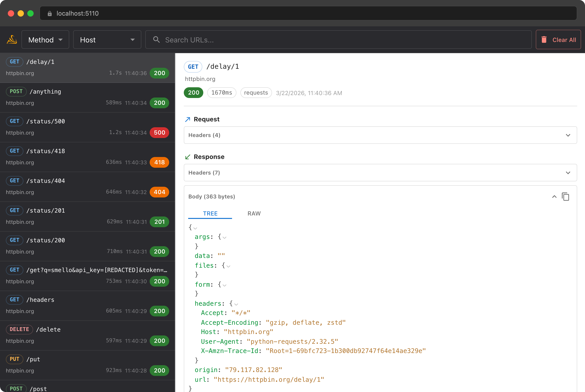Click the lock icon in the address bar

pyautogui.click(x=49, y=13)
